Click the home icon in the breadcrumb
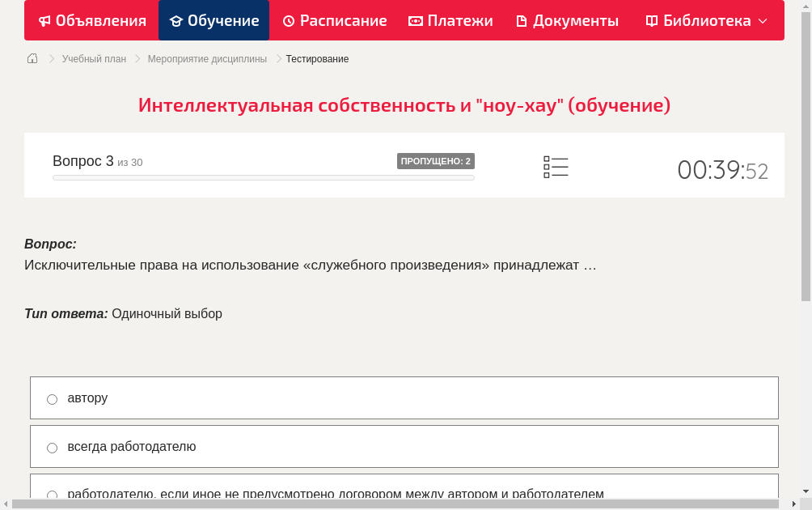The image size is (812, 510). coord(32,58)
